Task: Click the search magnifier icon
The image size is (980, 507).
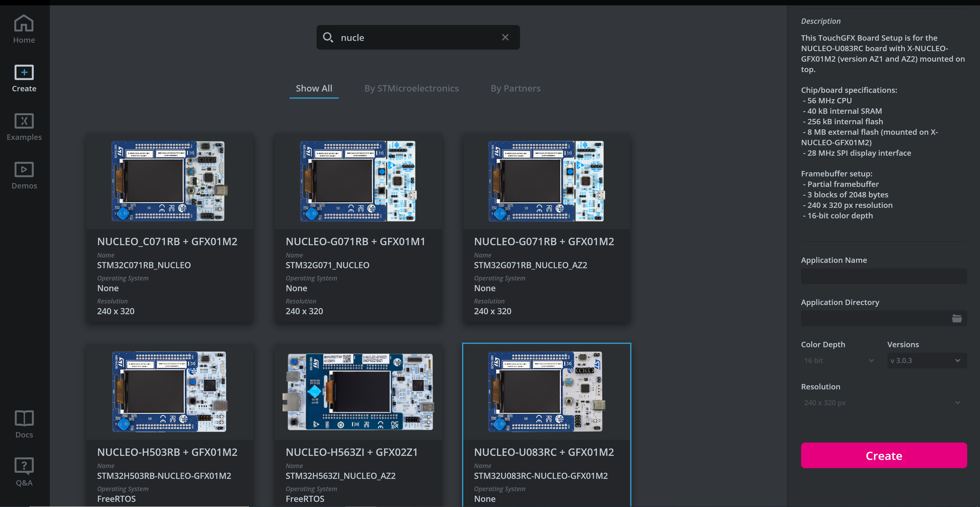Action: (x=329, y=37)
